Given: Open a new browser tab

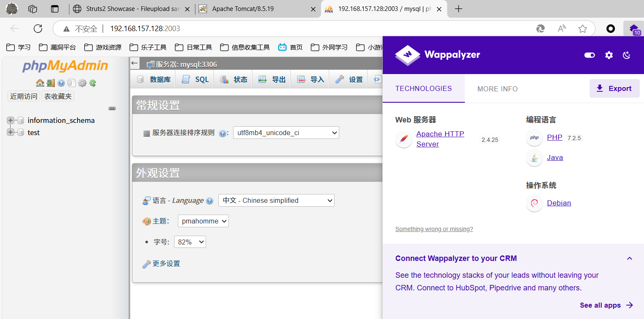Looking at the screenshot, I should pos(459,9).
